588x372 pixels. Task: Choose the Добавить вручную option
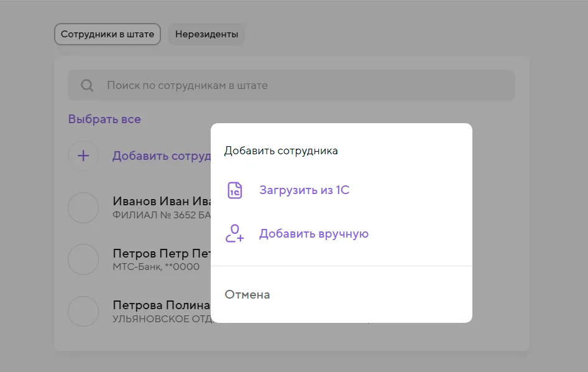[x=313, y=234]
